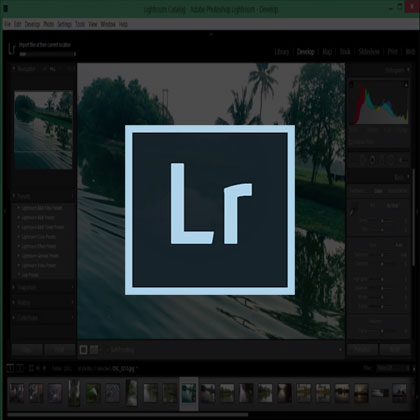Switch to the Map module
The width and height of the screenshot is (420, 420).
(x=327, y=52)
